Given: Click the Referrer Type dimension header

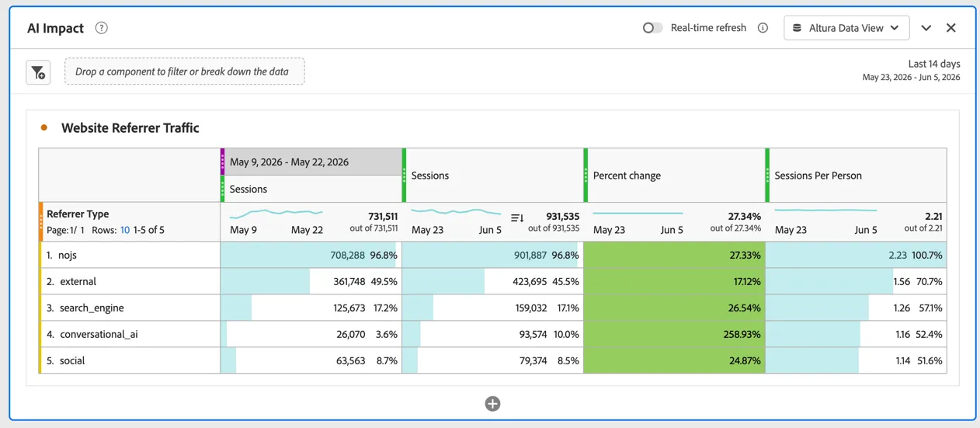Looking at the screenshot, I should coord(78,214).
